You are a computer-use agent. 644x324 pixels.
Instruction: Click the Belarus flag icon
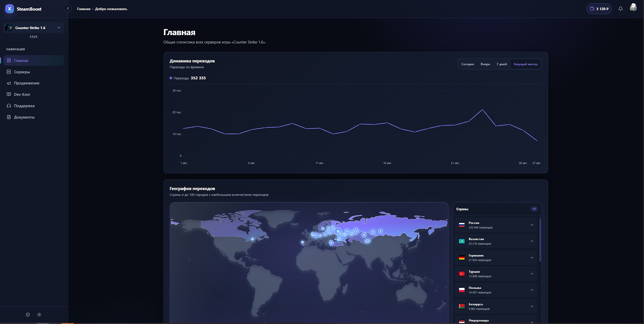pyautogui.click(x=462, y=306)
